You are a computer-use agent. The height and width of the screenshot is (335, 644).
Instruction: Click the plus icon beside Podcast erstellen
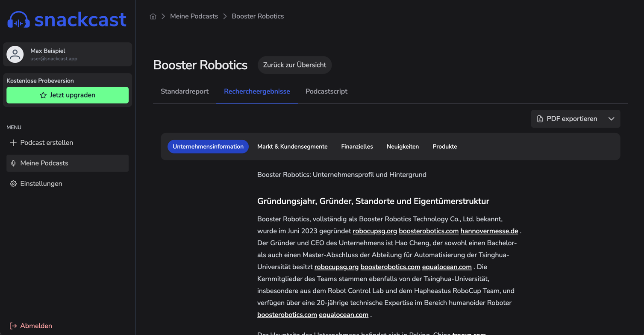(x=13, y=143)
